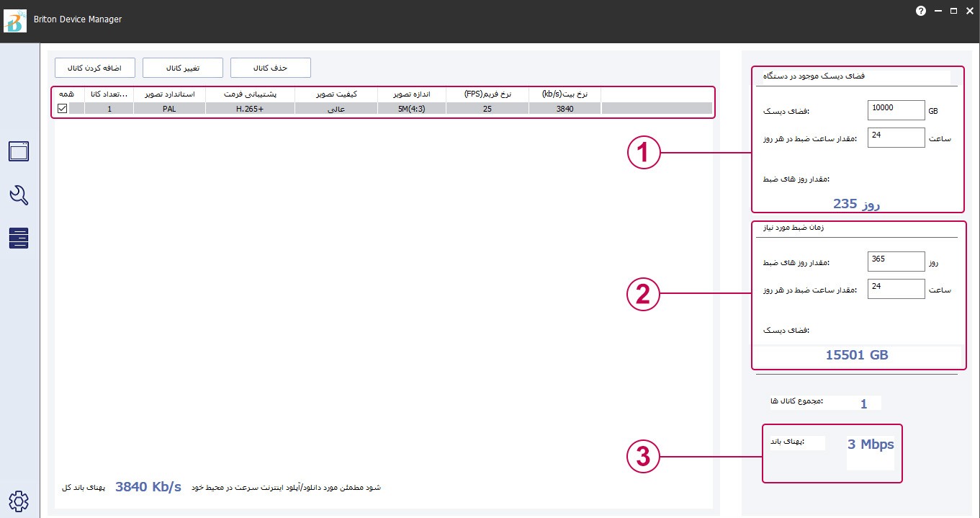980x518 pixels.
Task: Click the Briton Device Manager logo
Action: click(x=16, y=21)
